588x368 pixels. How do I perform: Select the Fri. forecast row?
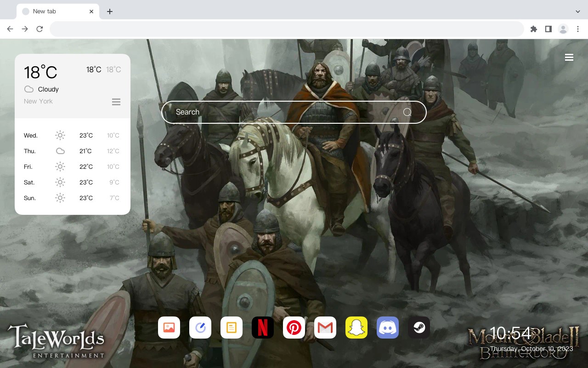pyautogui.click(x=72, y=167)
